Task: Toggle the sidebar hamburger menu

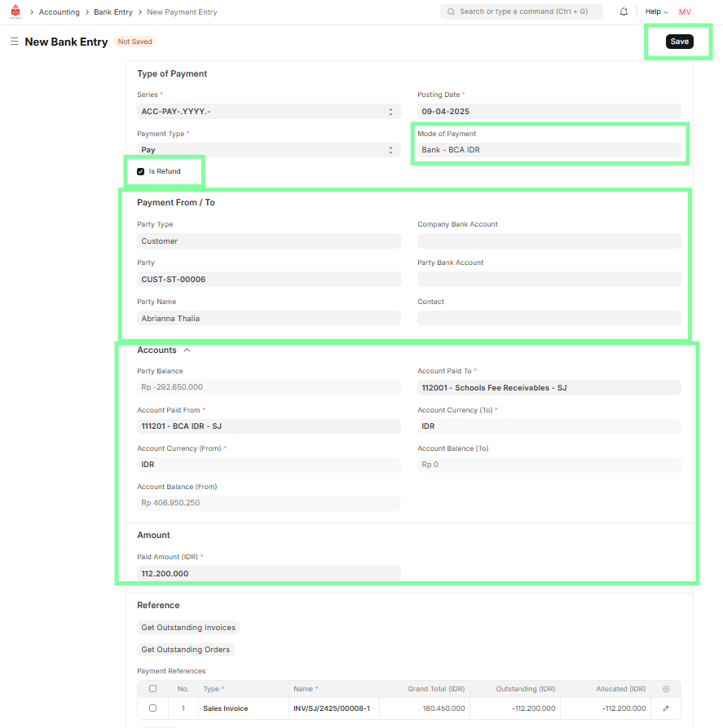Action: coord(14,42)
